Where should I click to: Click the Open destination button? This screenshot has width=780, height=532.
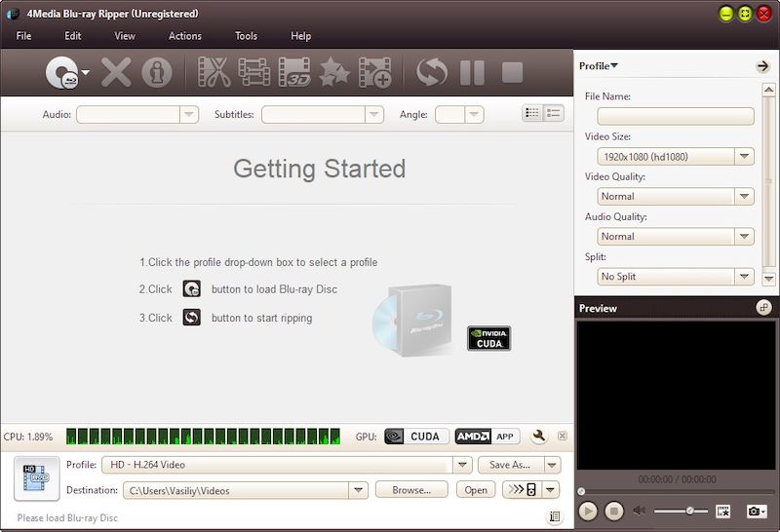coord(476,490)
